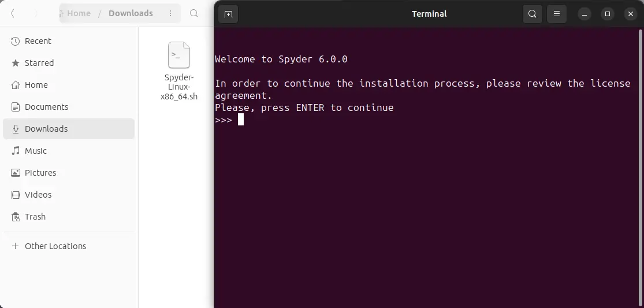Open Pictures from the sidebar
644x308 pixels.
40,173
